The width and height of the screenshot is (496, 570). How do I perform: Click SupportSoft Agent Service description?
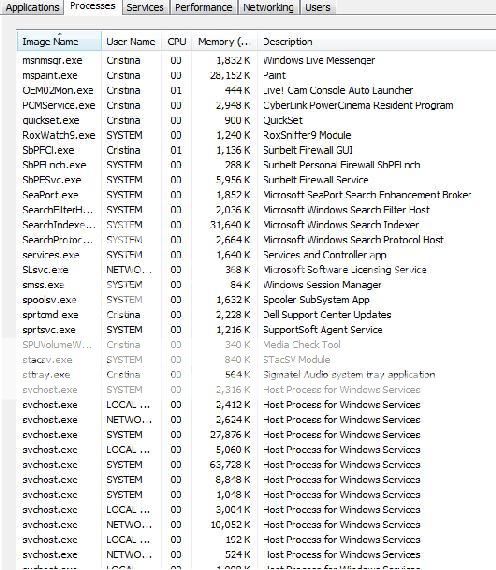323,330
